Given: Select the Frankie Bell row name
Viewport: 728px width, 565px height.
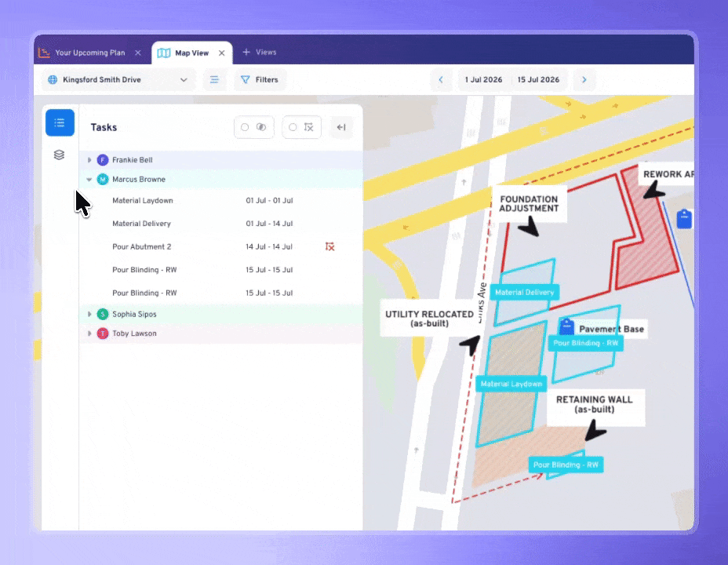Looking at the screenshot, I should pos(133,160).
